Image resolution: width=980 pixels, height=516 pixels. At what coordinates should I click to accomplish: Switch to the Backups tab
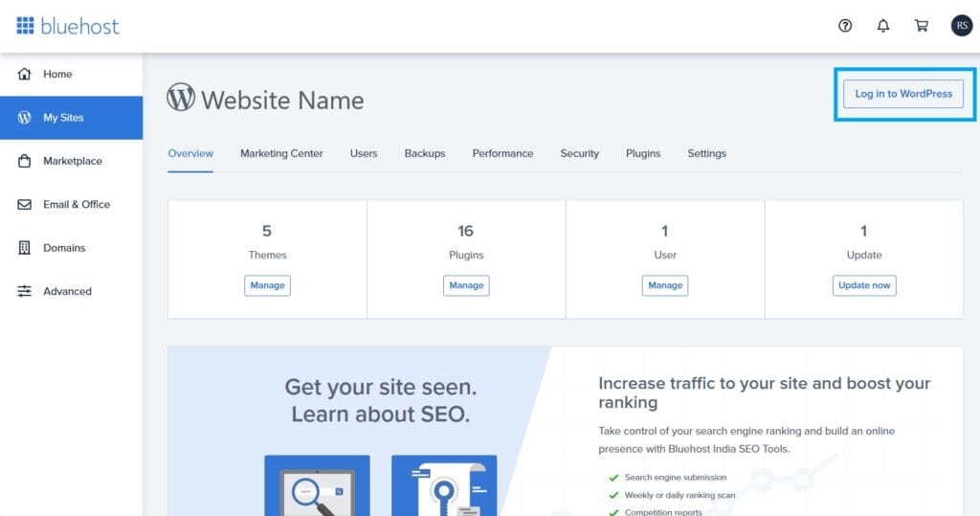[x=424, y=153]
